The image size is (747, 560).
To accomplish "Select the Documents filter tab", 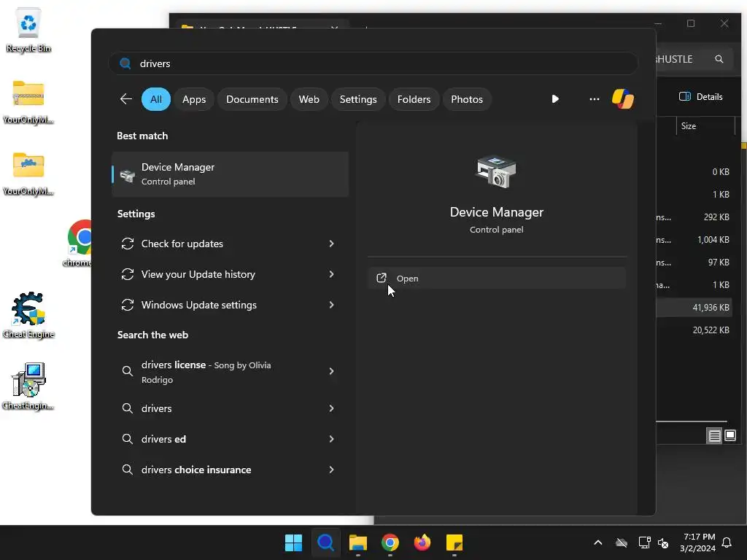I will coord(252,99).
